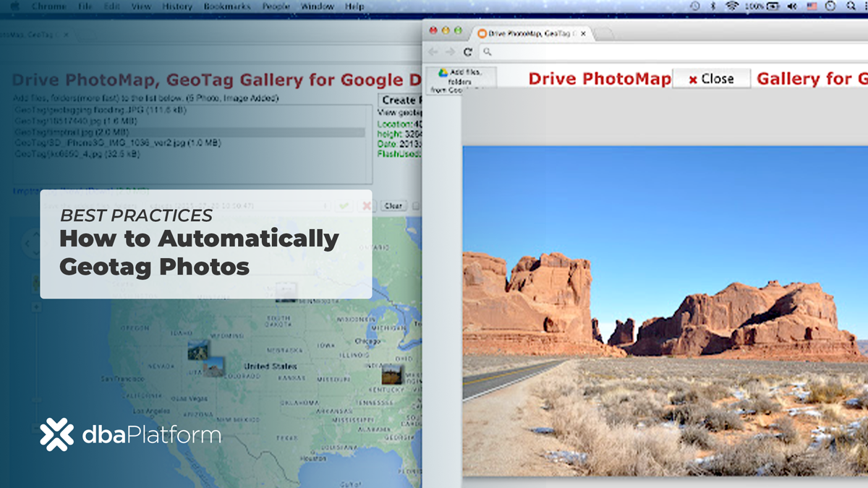Image resolution: width=868 pixels, height=488 pixels.
Task: Open the Chrome menu in menu bar
Action: click(48, 7)
